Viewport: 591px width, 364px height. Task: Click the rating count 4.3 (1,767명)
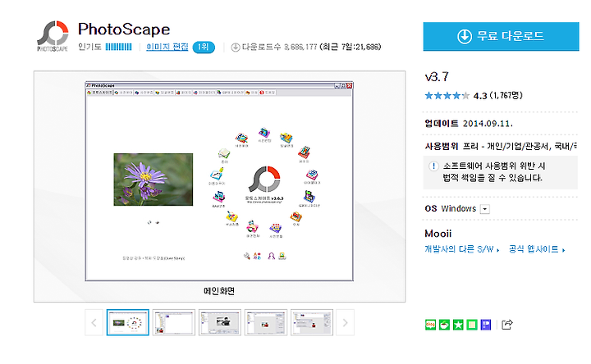498,96
